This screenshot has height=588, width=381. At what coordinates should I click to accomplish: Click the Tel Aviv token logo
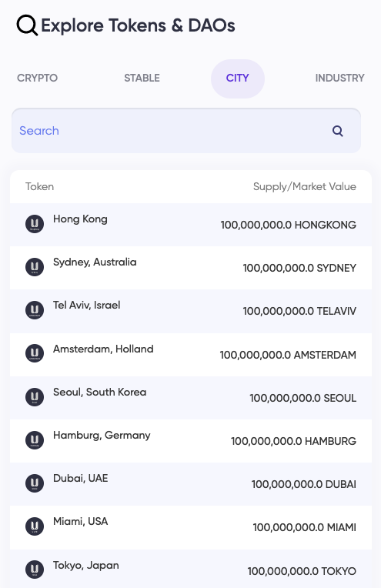35,310
